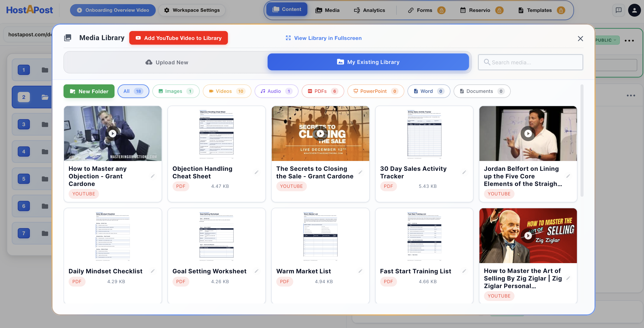Click the folder icon in sidebar row 7
The image size is (644, 328).
tap(45, 233)
